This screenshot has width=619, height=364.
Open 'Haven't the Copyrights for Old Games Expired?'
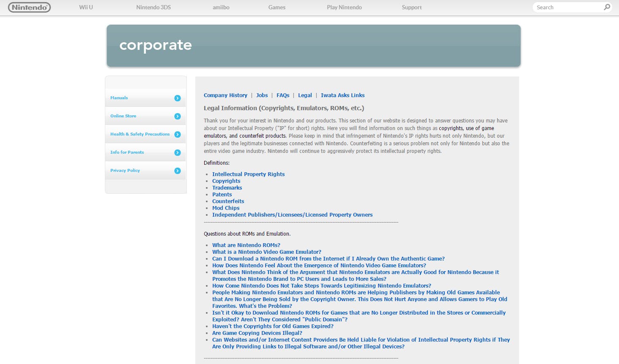(x=273, y=326)
